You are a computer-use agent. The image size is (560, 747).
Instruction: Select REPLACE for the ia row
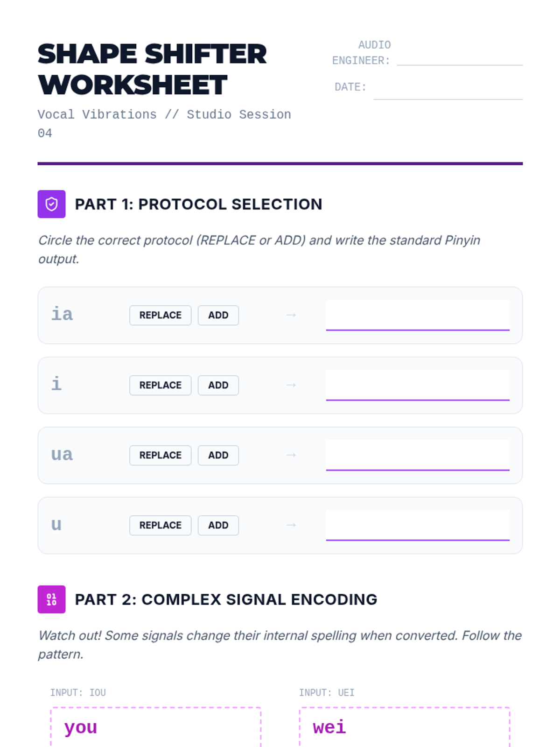160,315
